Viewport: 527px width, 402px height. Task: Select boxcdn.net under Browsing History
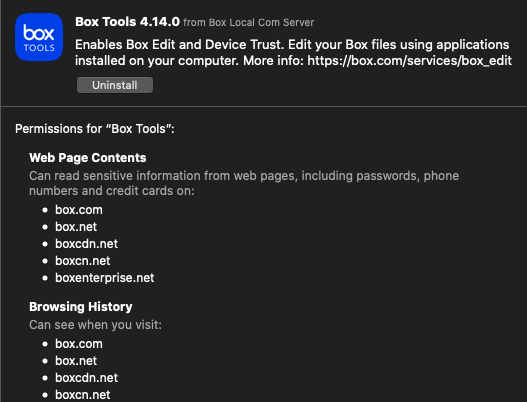(87, 378)
